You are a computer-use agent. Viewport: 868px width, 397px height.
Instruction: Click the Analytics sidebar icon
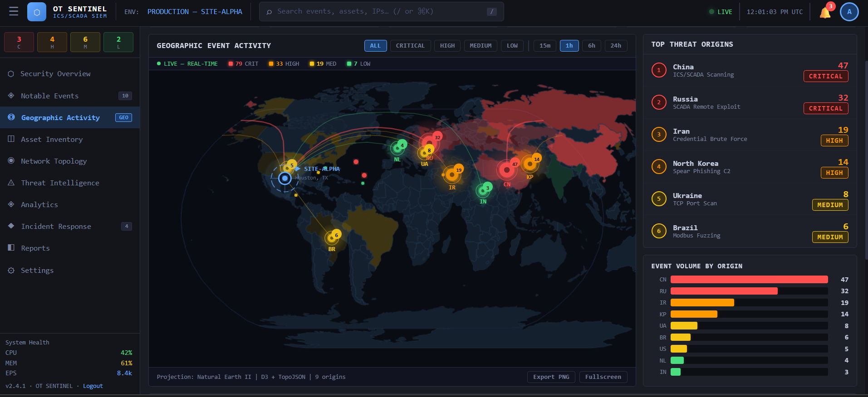(11, 204)
